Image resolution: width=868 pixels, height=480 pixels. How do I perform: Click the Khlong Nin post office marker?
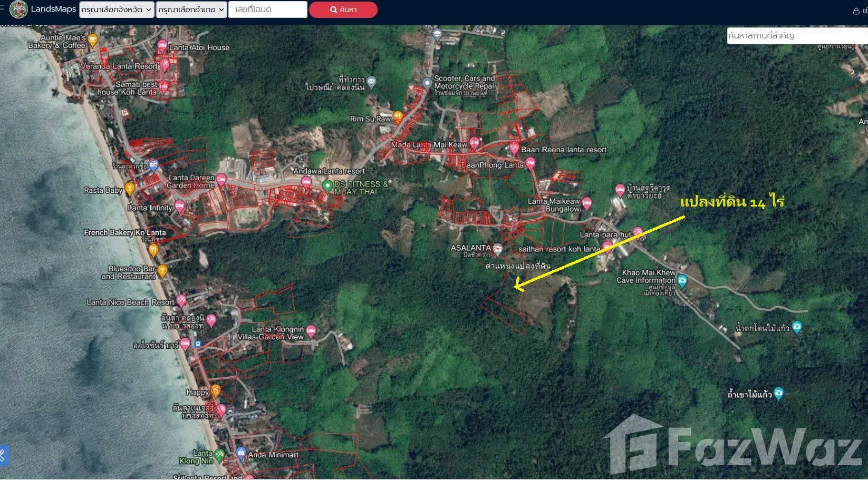372,81
